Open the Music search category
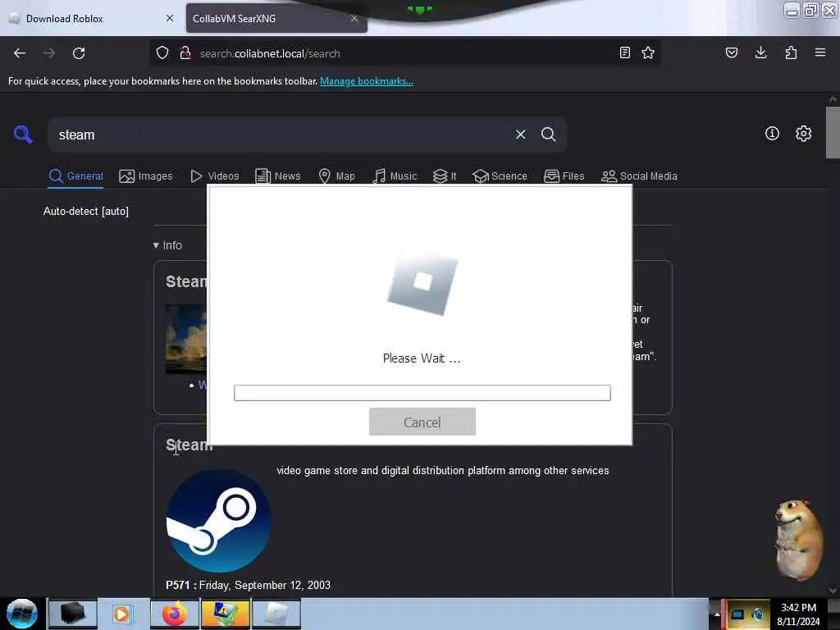Screen dimensions: 840x630 [x=395, y=176]
